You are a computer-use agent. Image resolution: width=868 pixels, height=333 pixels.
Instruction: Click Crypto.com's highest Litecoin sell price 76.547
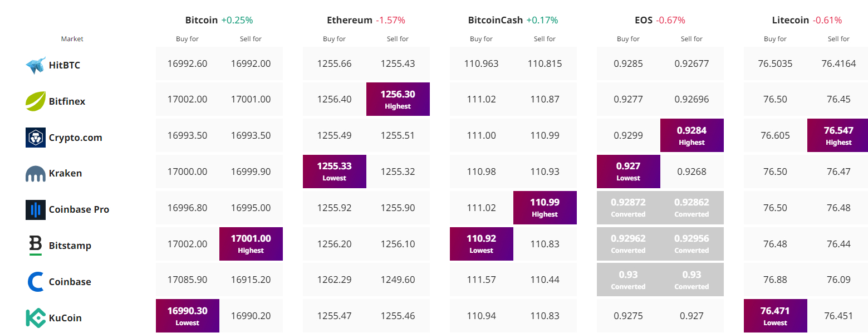(x=838, y=135)
